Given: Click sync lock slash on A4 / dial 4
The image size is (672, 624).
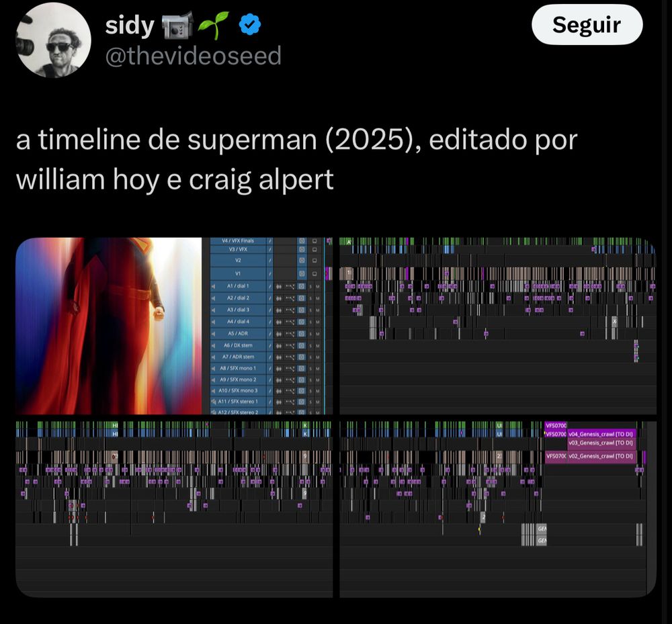Looking at the screenshot, I should [x=270, y=322].
